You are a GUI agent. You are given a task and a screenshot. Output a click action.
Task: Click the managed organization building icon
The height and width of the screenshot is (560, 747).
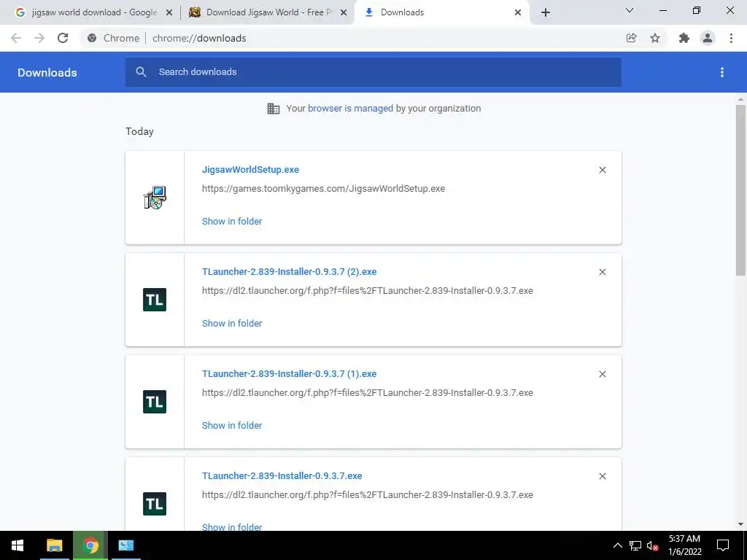[x=274, y=109]
